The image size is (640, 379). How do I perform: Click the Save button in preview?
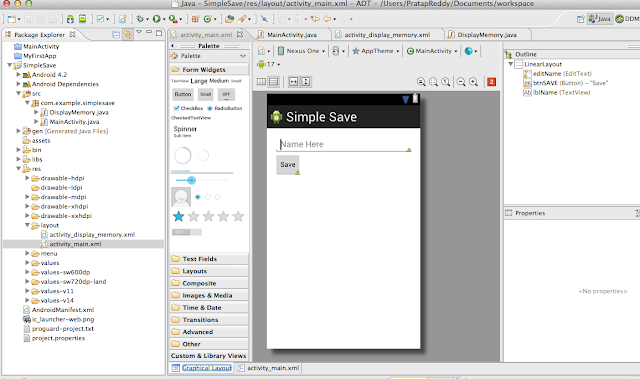tap(288, 165)
